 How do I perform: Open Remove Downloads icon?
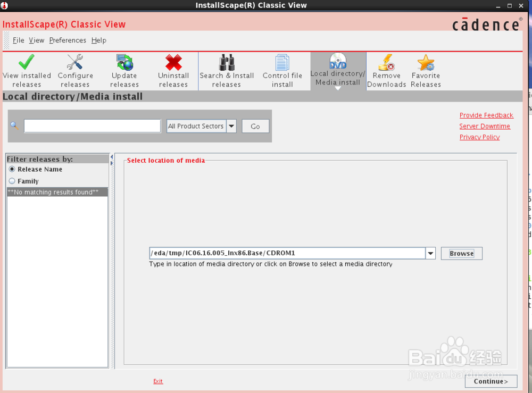(386, 62)
